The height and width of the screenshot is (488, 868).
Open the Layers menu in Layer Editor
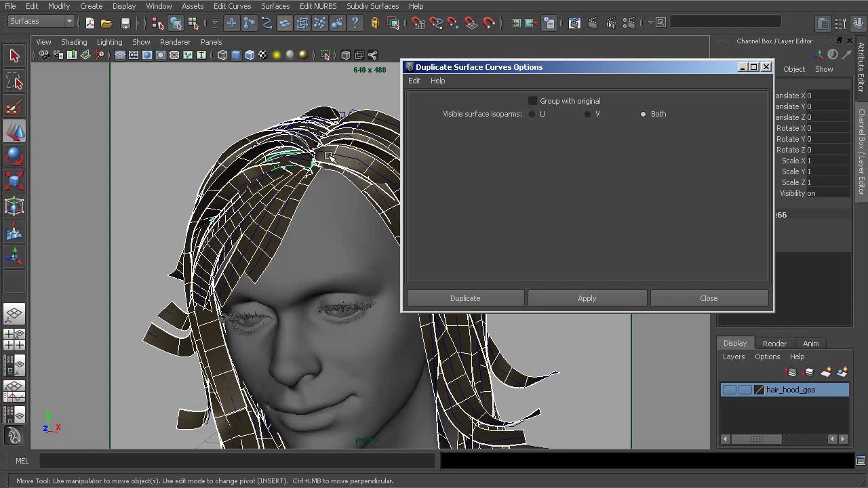tap(734, 357)
